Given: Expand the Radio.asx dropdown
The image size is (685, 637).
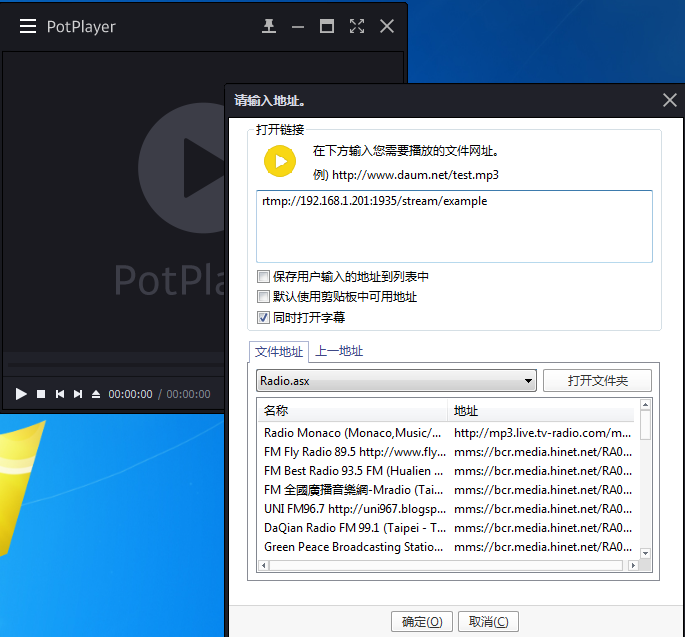Looking at the screenshot, I should point(396,381).
